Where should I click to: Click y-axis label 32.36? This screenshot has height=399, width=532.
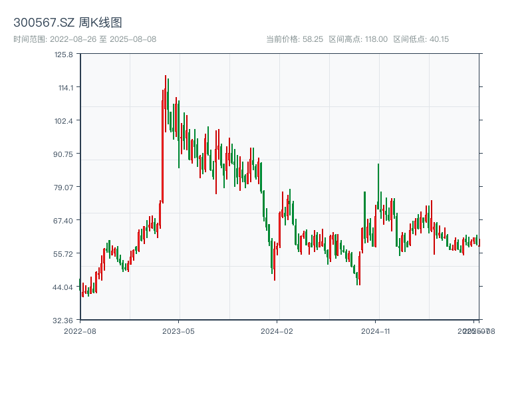(63, 321)
